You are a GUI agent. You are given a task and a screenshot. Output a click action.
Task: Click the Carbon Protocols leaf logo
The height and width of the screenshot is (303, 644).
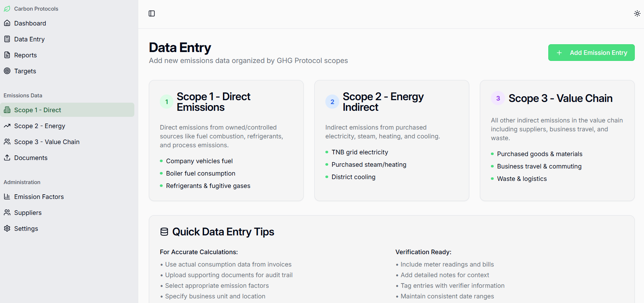click(x=7, y=9)
